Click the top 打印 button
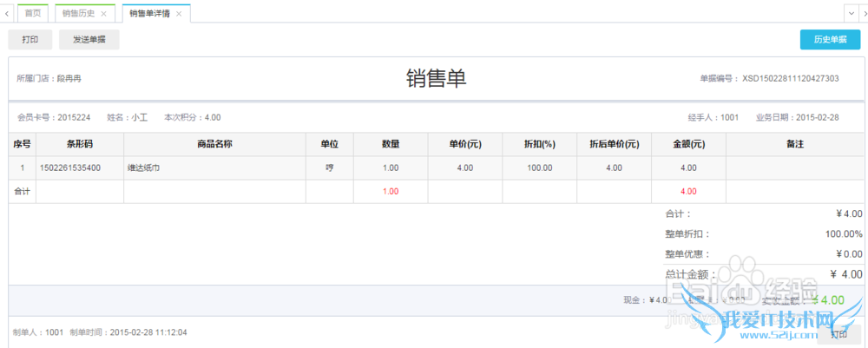 (x=30, y=40)
